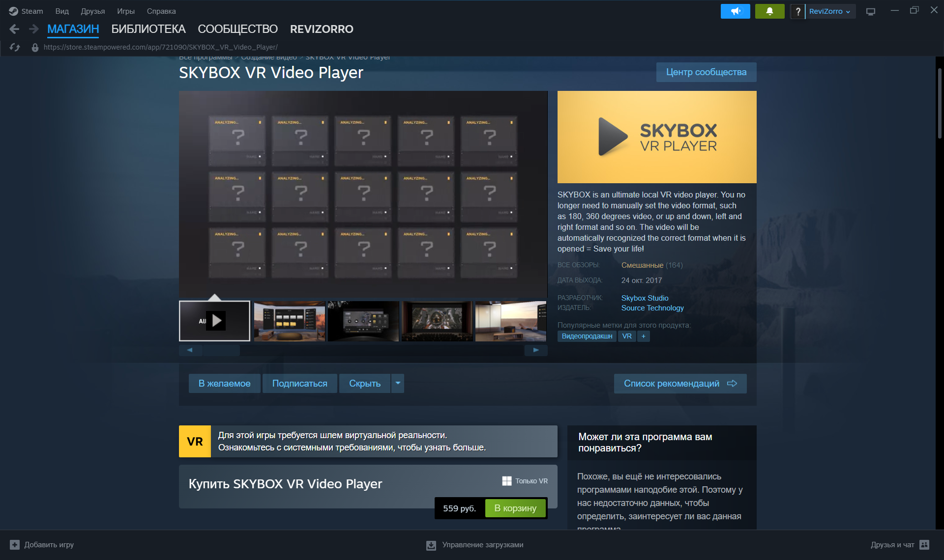Click the downloads icon in the bottom bar
The height and width of the screenshot is (560, 944).
click(431, 545)
